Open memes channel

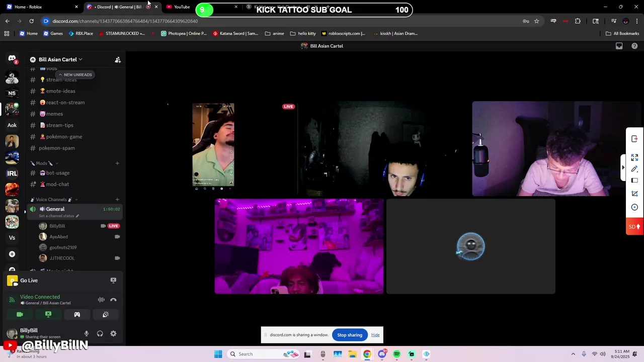(x=74, y=114)
